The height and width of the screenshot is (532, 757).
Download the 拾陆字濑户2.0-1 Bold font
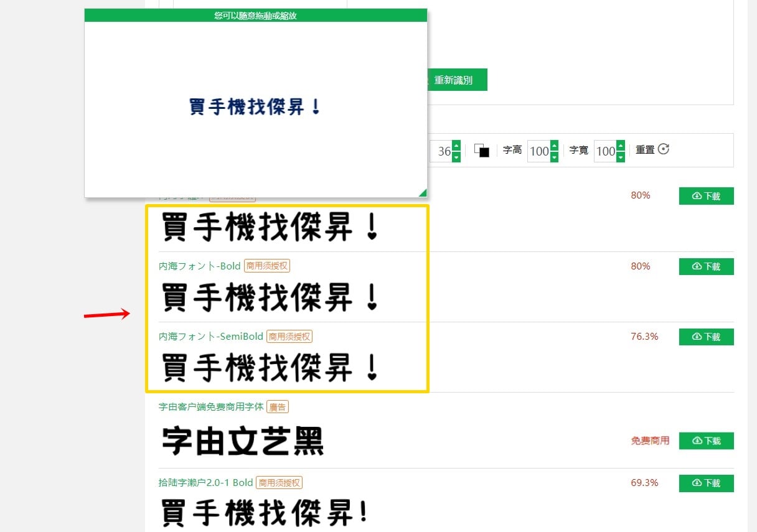click(x=706, y=483)
